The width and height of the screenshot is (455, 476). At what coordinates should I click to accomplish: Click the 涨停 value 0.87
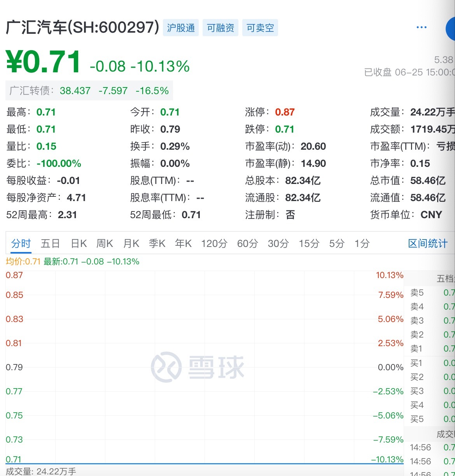click(285, 112)
